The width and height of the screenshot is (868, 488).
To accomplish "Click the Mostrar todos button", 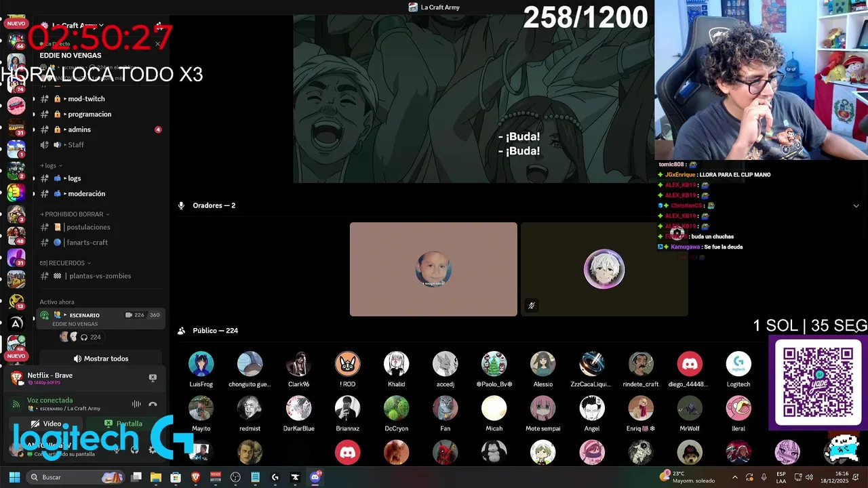I will click(x=100, y=359).
